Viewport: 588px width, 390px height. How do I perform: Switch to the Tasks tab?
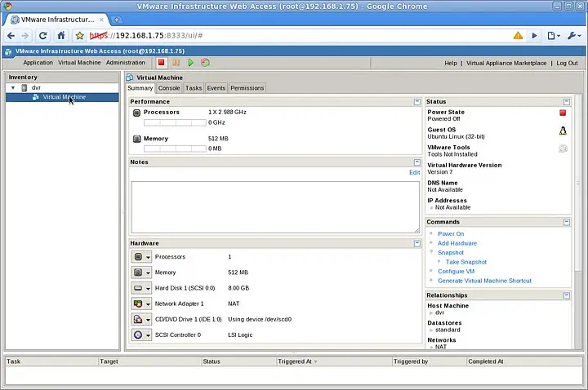point(194,88)
